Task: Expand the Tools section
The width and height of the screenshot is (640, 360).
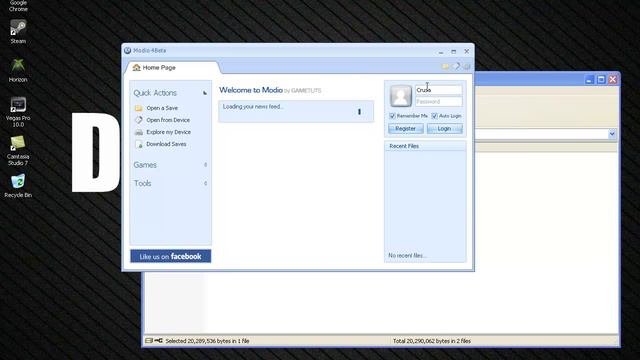Action: 205,183
